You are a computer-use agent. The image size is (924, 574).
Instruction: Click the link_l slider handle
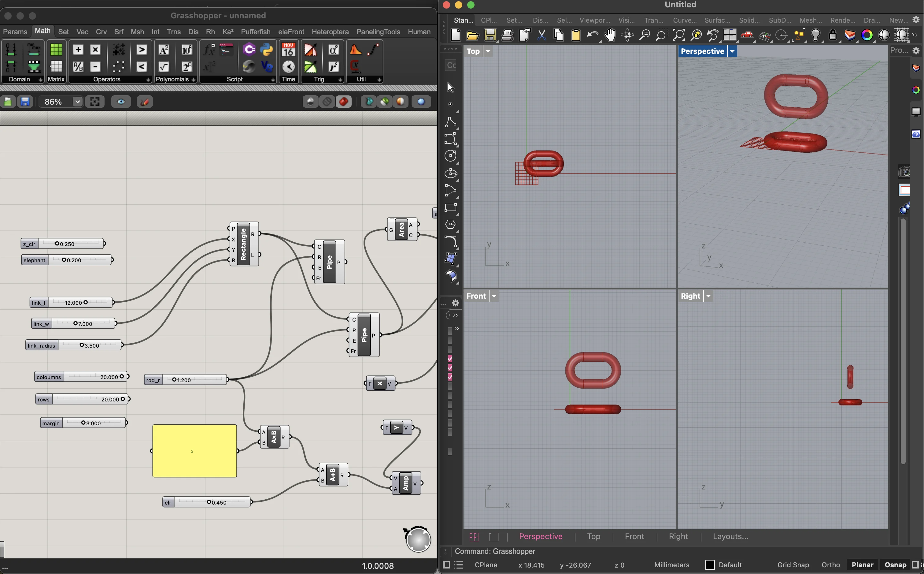[x=86, y=303]
